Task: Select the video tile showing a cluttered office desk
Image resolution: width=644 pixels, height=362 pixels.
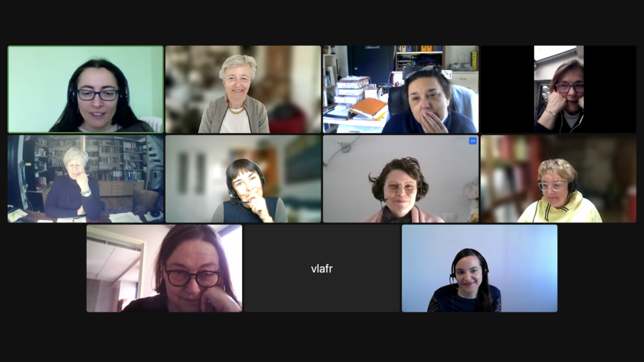Action: coord(401,89)
